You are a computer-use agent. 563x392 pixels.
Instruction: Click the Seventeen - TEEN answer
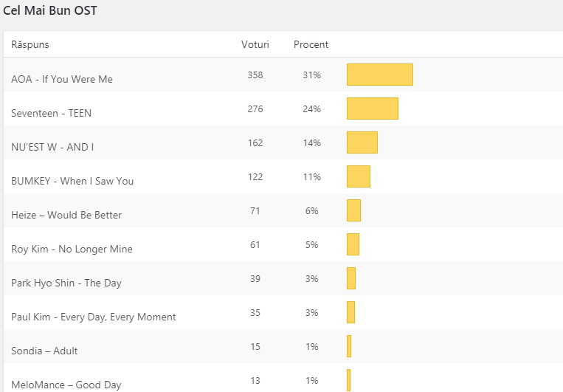[x=52, y=113]
